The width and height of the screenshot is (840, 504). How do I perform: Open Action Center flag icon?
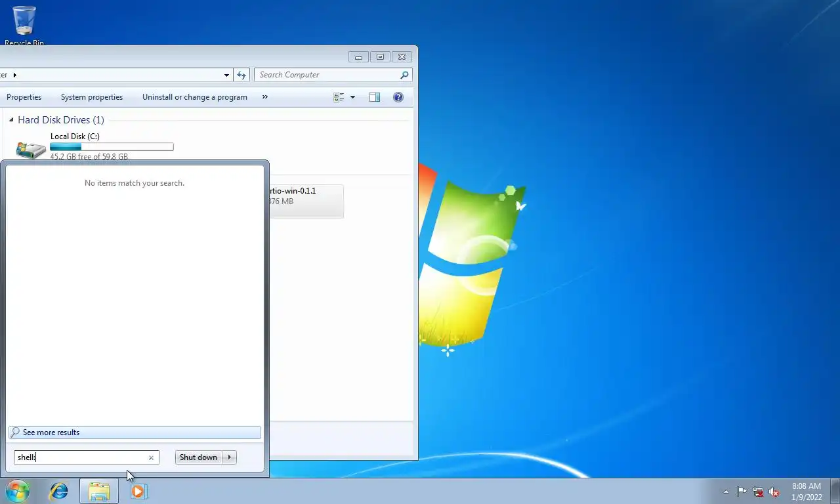click(x=742, y=492)
